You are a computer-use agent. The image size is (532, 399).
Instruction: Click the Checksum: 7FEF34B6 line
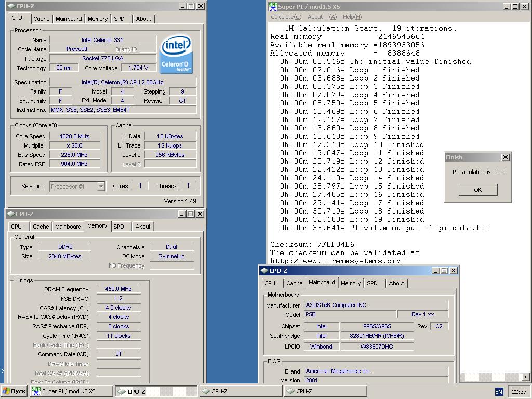pos(312,244)
